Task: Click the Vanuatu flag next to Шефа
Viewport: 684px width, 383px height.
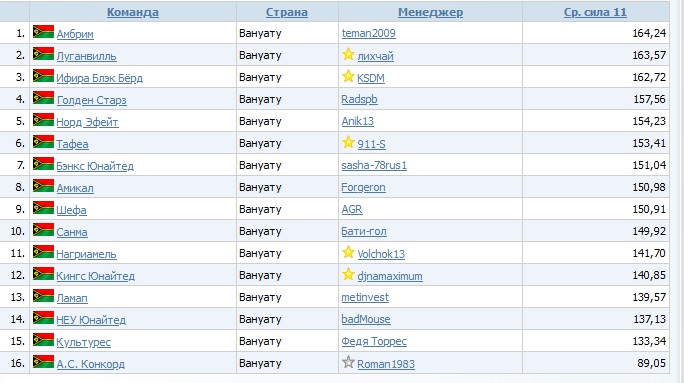Action: pyautogui.click(x=43, y=208)
